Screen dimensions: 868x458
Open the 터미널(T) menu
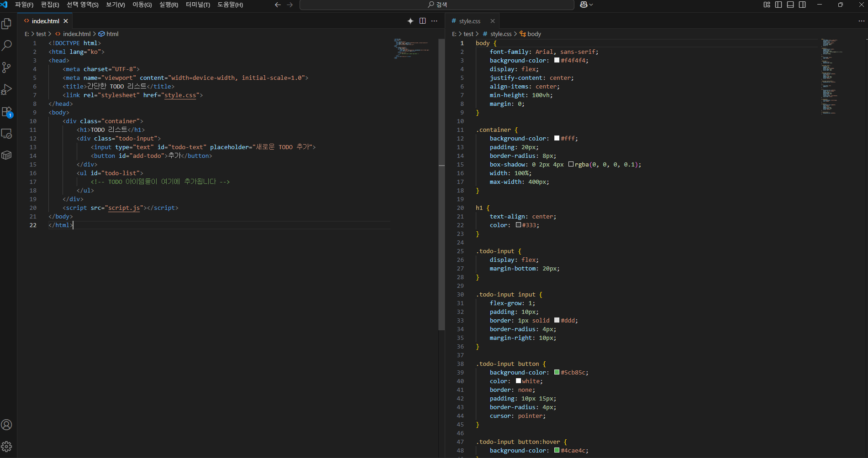(x=198, y=5)
